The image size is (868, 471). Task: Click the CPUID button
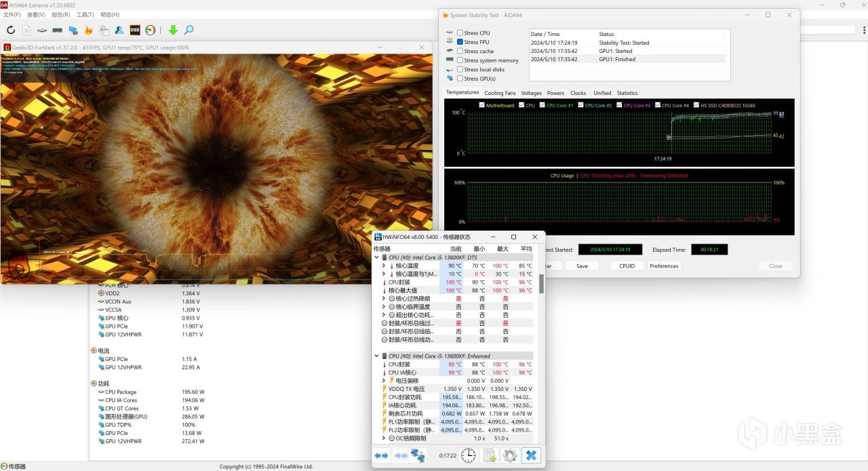(627, 266)
